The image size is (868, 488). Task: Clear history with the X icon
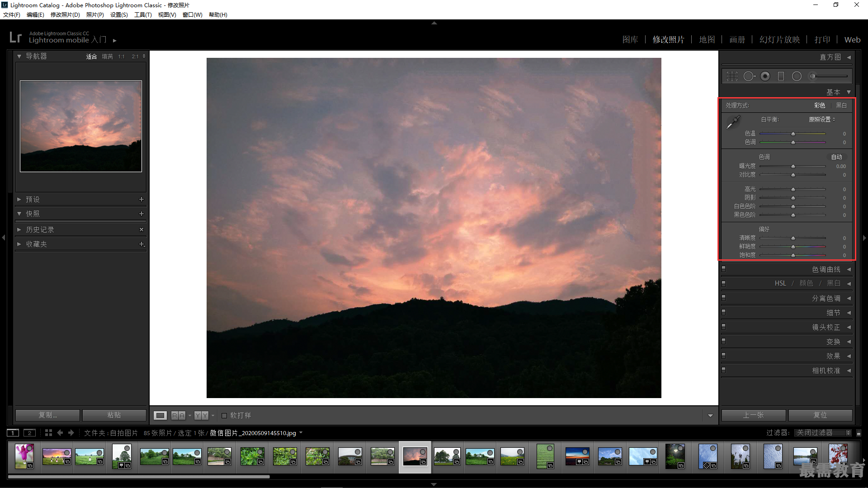coord(142,230)
